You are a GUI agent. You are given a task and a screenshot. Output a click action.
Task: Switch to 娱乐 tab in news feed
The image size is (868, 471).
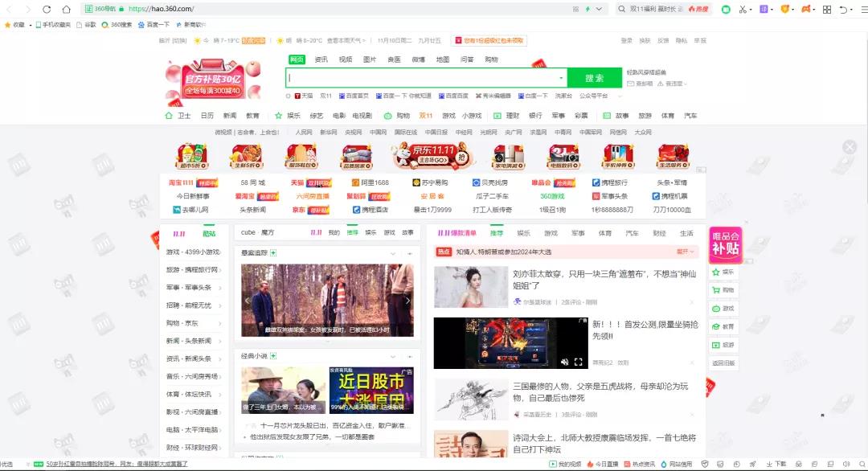click(x=523, y=233)
